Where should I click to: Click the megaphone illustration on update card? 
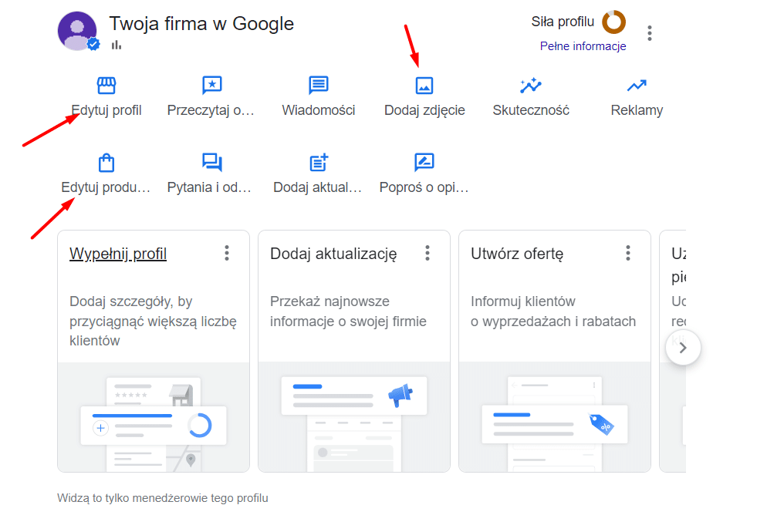pos(400,395)
